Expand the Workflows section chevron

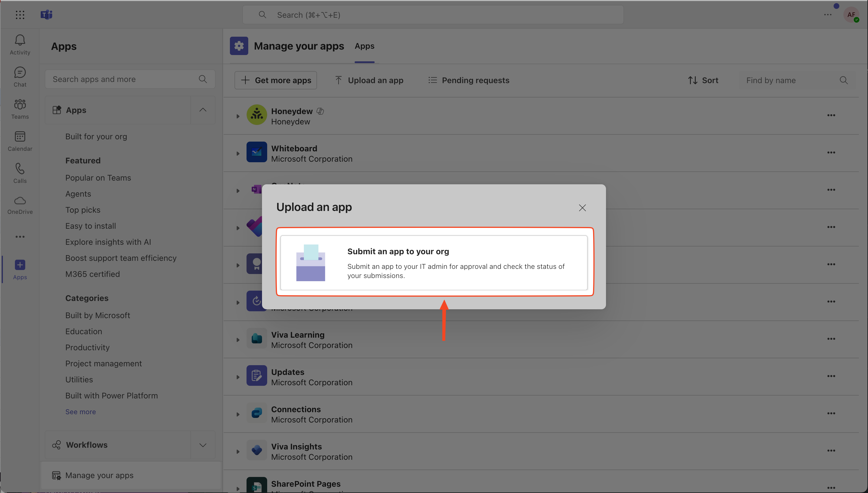[x=203, y=445]
